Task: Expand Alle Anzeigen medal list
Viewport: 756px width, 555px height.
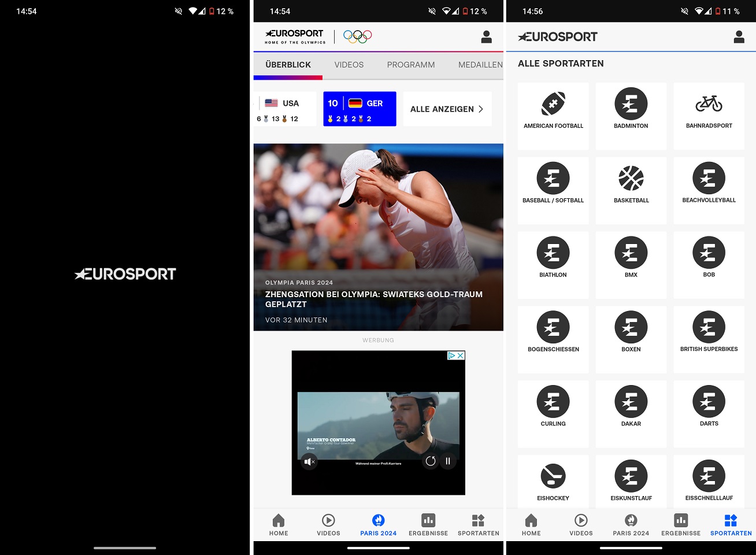Action: pos(447,109)
